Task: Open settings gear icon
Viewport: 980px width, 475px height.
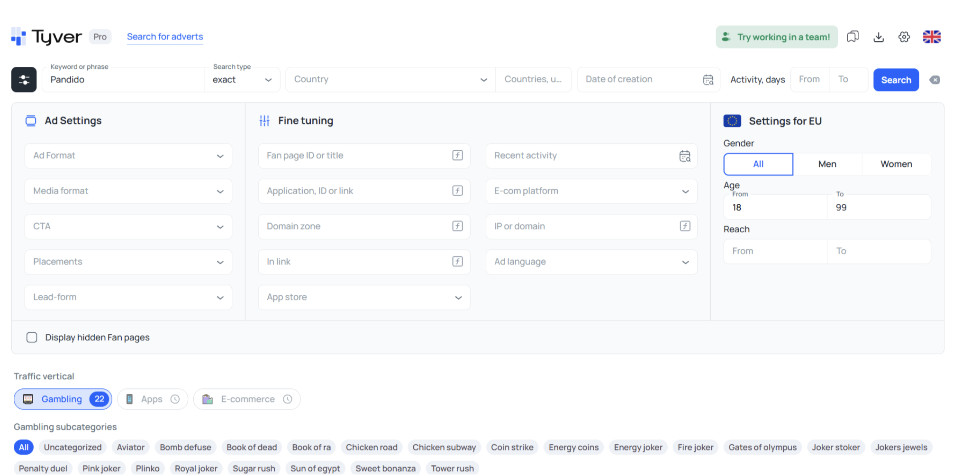Action: tap(904, 37)
